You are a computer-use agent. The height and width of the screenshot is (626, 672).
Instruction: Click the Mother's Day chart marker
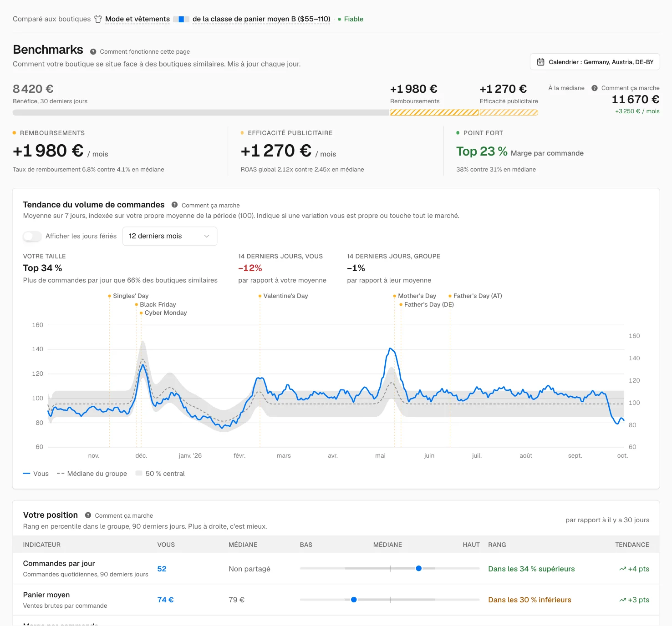click(395, 296)
